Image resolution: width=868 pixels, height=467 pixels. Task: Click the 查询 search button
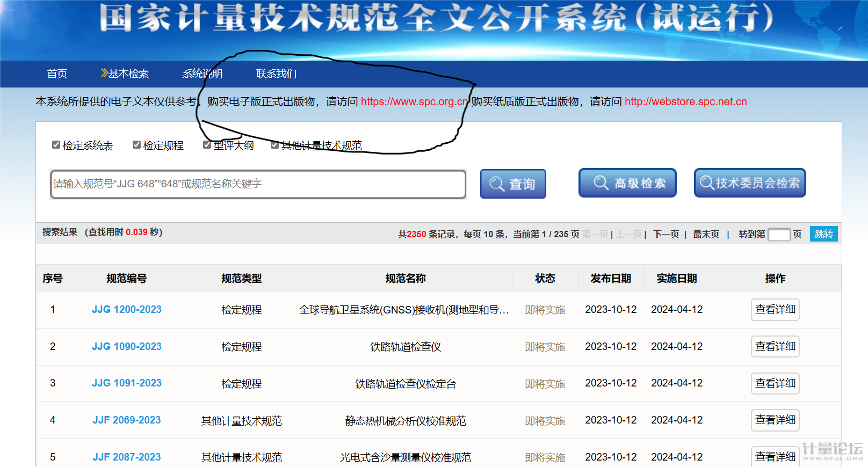coord(512,184)
